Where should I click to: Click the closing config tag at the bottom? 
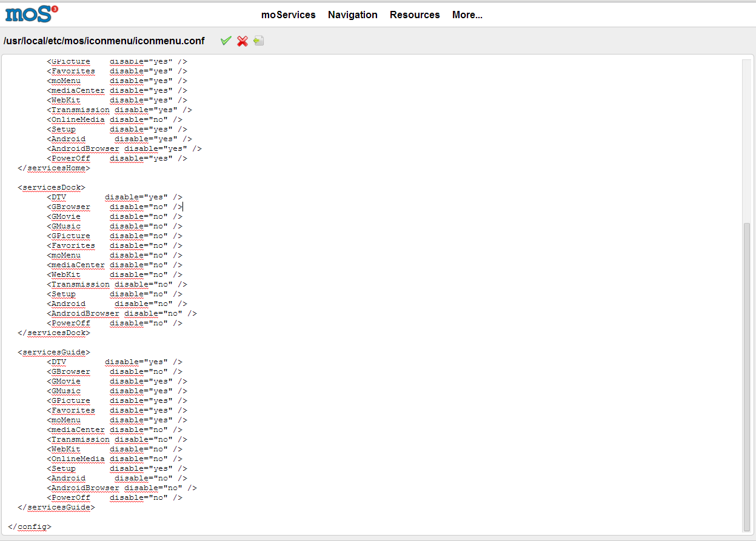coord(30,527)
